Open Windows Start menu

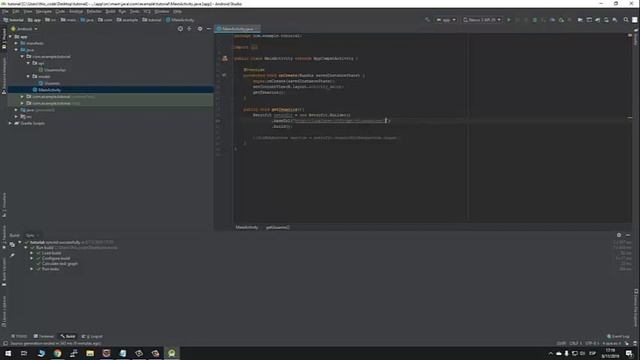click(8, 353)
